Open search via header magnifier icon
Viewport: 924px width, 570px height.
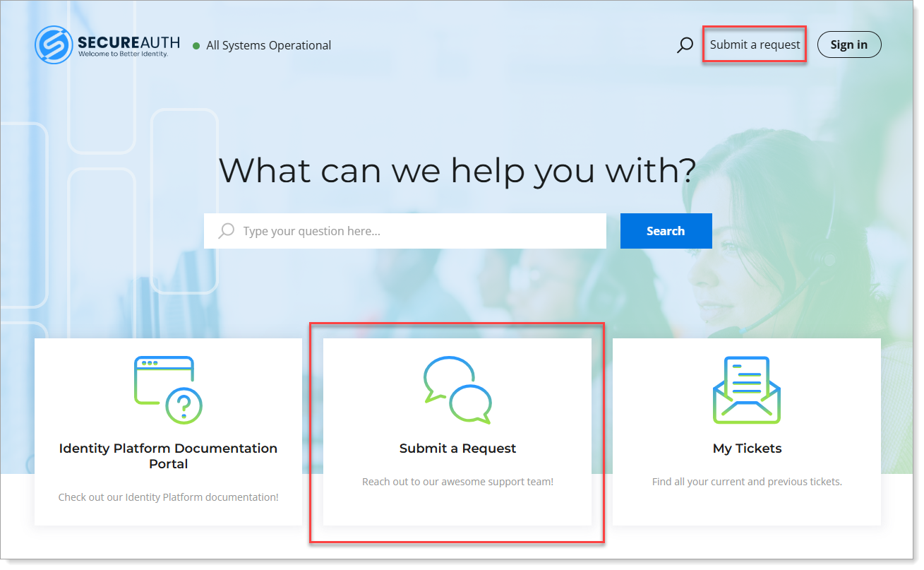click(x=685, y=45)
